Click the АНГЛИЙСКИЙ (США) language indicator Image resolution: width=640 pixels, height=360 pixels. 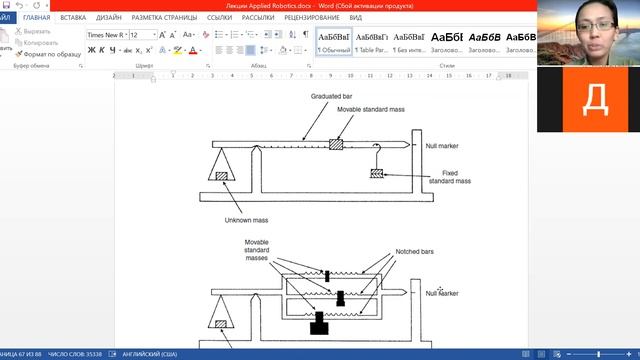tap(150, 354)
